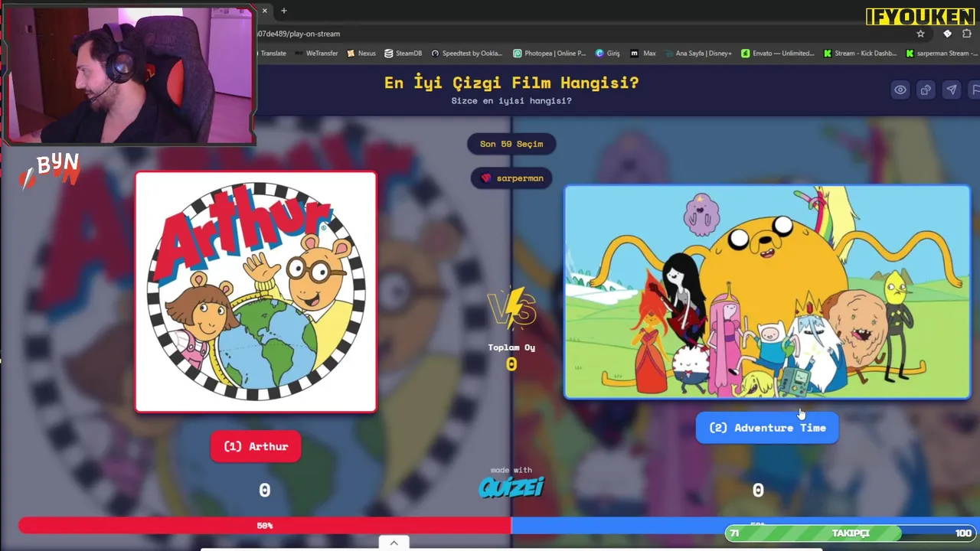This screenshot has width=980, height=551.
Task: Bookmark this page with the star icon
Action: tap(920, 34)
